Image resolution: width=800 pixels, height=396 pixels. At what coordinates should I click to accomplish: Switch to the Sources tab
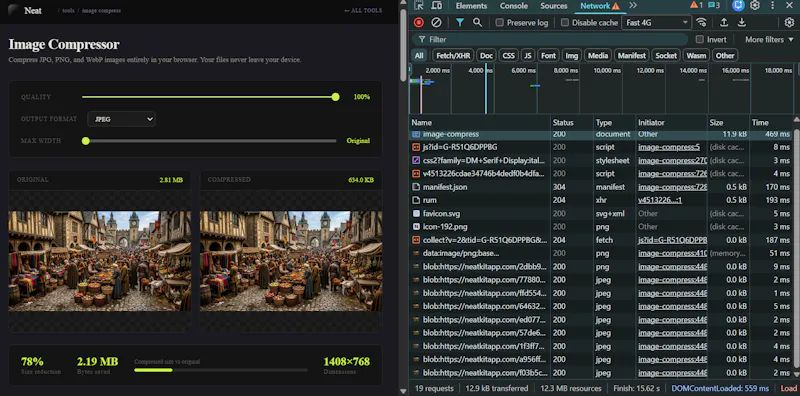[x=554, y=6]
